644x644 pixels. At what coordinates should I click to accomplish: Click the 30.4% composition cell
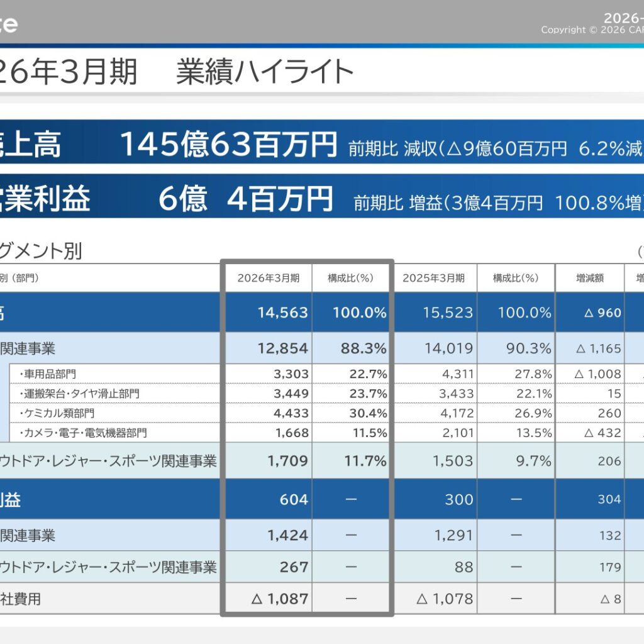coord(369,413)
